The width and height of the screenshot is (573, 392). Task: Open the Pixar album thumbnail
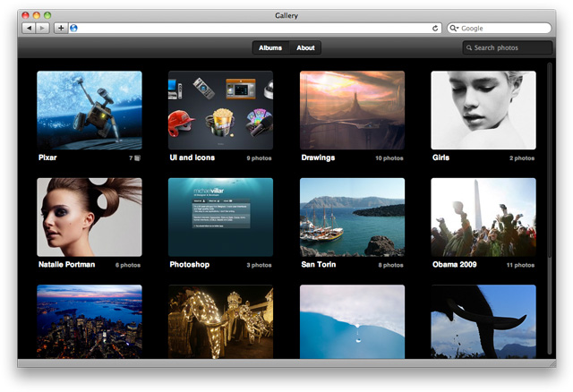(x=90, y=110)
